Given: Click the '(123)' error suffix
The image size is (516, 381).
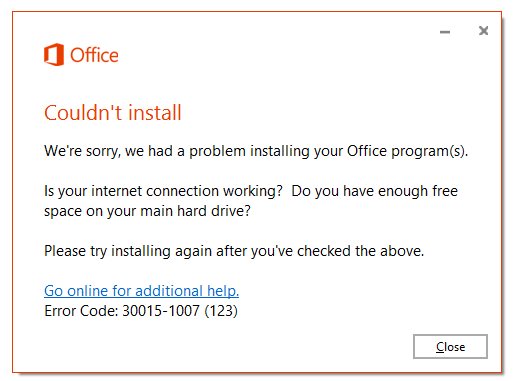Looking at the screenshot, I should pyautogui.click(x=221, y=311).
